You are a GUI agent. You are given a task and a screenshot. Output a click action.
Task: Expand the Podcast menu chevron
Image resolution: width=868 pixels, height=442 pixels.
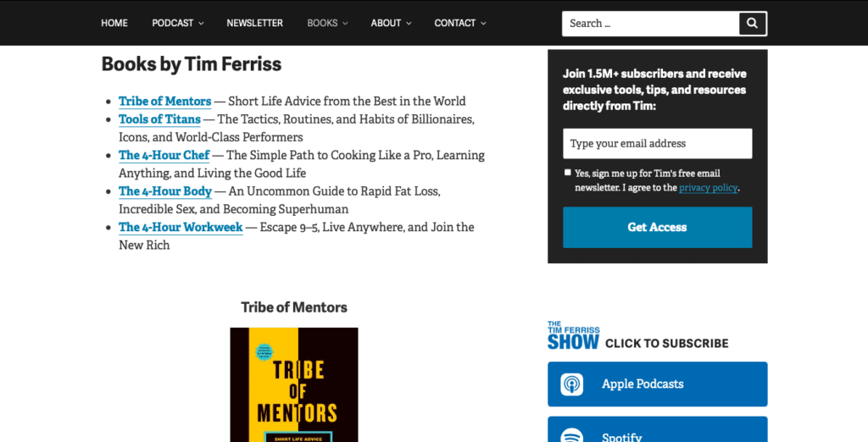tap(202, 23)
